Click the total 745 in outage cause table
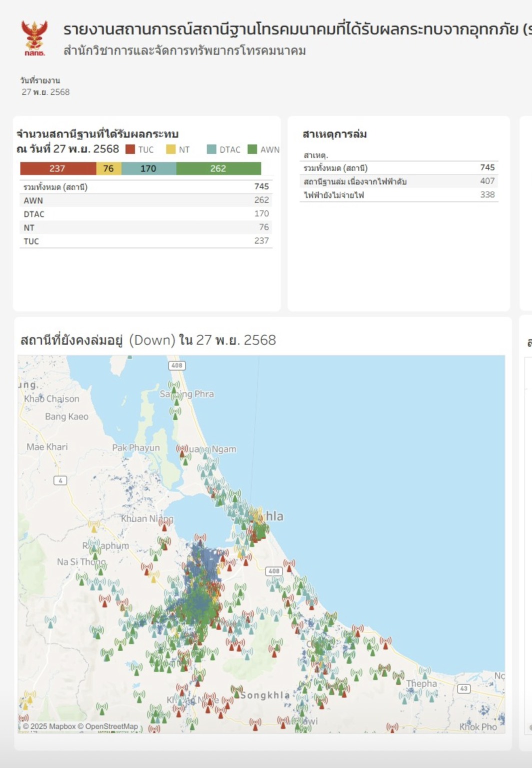Image resolution: width=532 pixels, height=768 pixels. (487, 167)
